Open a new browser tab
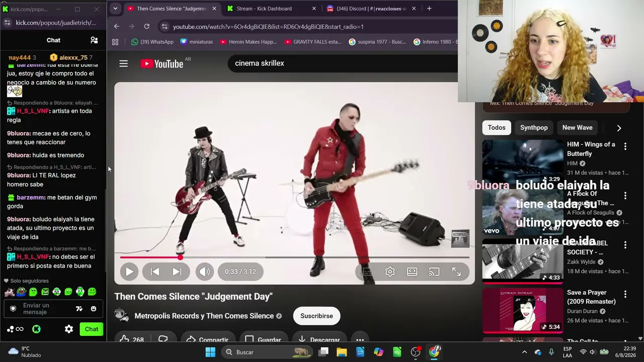This screenshot has height=362, width=644. [x=429, y=9]
